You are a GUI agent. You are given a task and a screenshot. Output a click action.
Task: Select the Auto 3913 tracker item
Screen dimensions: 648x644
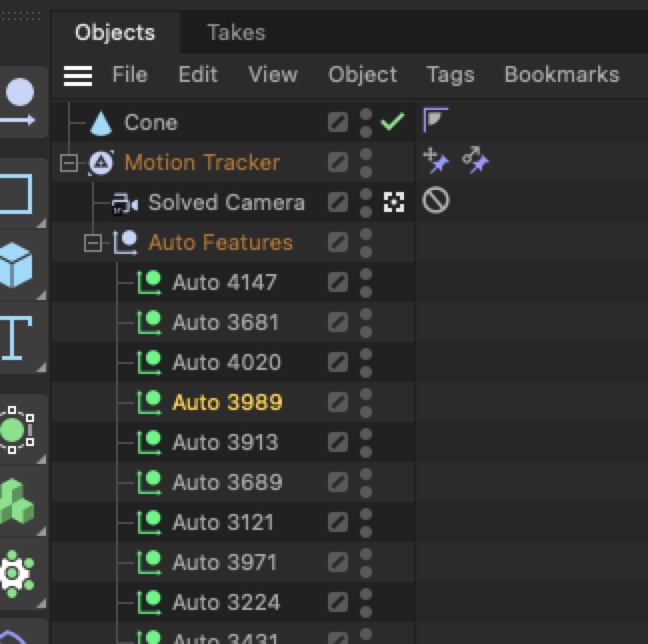[x=225, y=442]
